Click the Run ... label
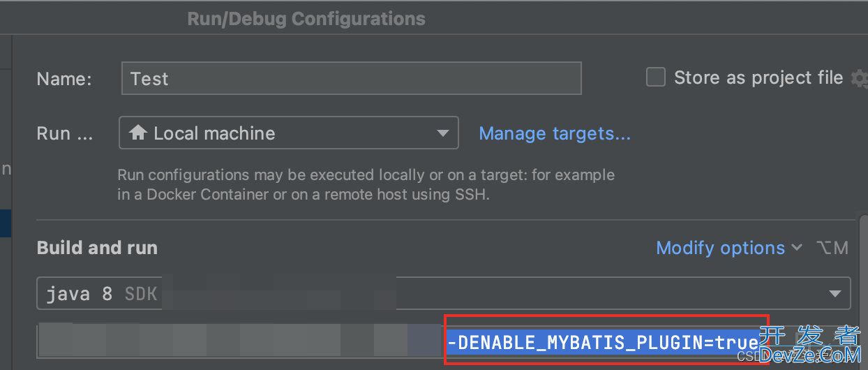The image size is (868, 370). [64, 133]
